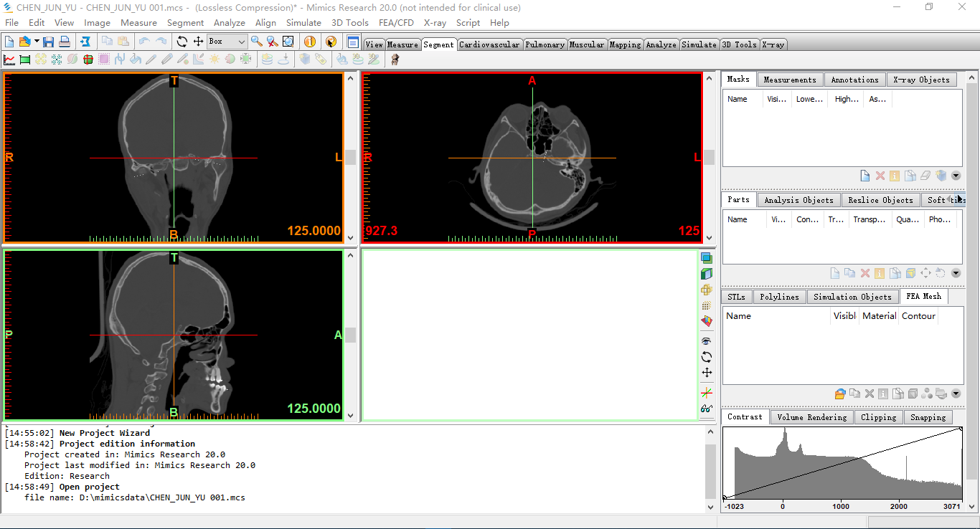The width and height of the screenshot is (980, 529).
Task: Open the Measurements tab
Action: 789,80
